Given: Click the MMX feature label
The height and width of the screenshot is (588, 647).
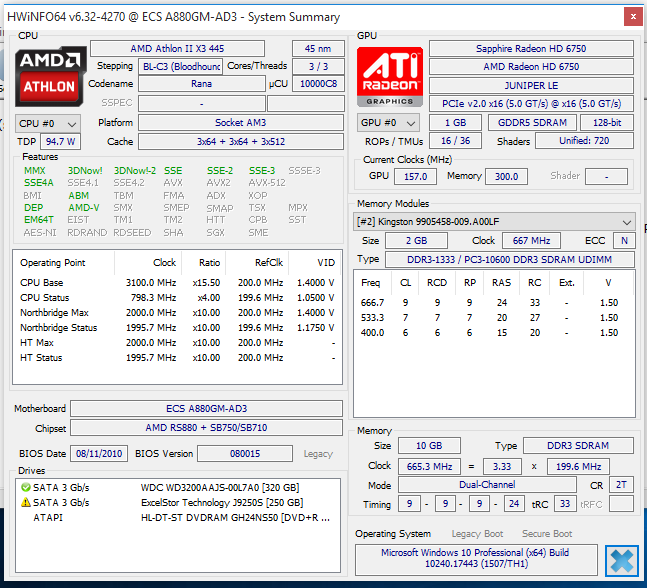Looking at the screenshot, I should point(35,170).
